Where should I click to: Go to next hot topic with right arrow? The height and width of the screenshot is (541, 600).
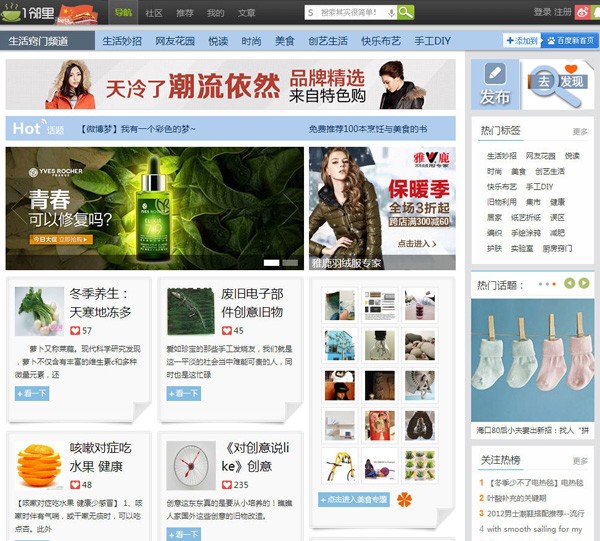[x=584, y=283]
